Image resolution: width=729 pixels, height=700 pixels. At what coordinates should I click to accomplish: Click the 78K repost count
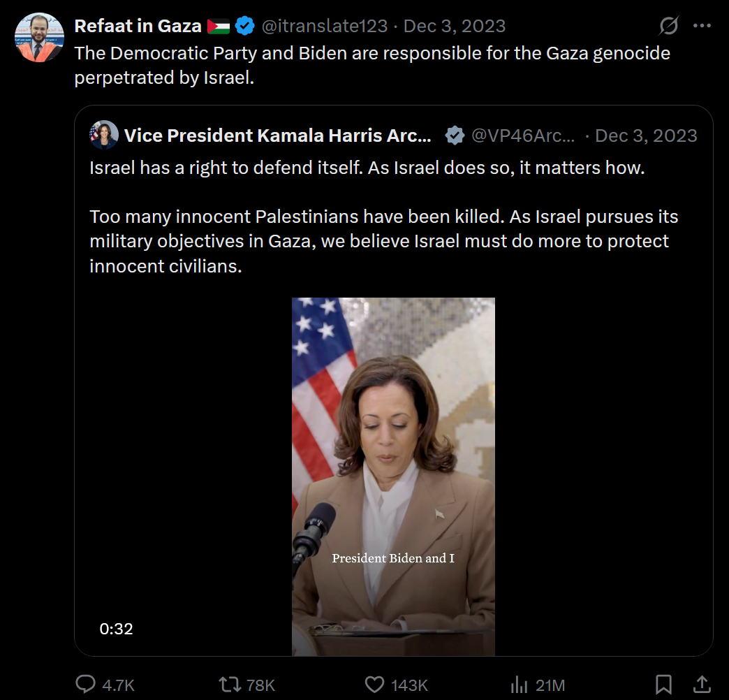tap(260, 685)
